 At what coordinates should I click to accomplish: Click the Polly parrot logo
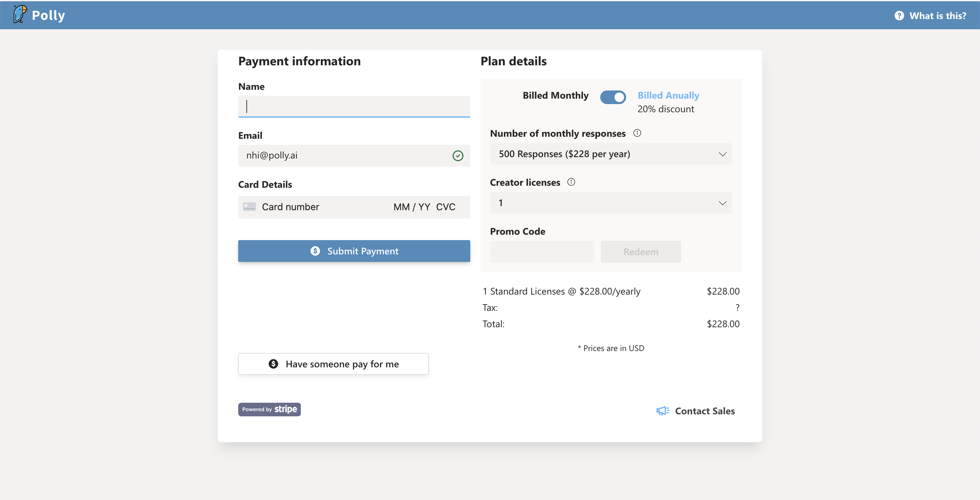pos(20,14)
